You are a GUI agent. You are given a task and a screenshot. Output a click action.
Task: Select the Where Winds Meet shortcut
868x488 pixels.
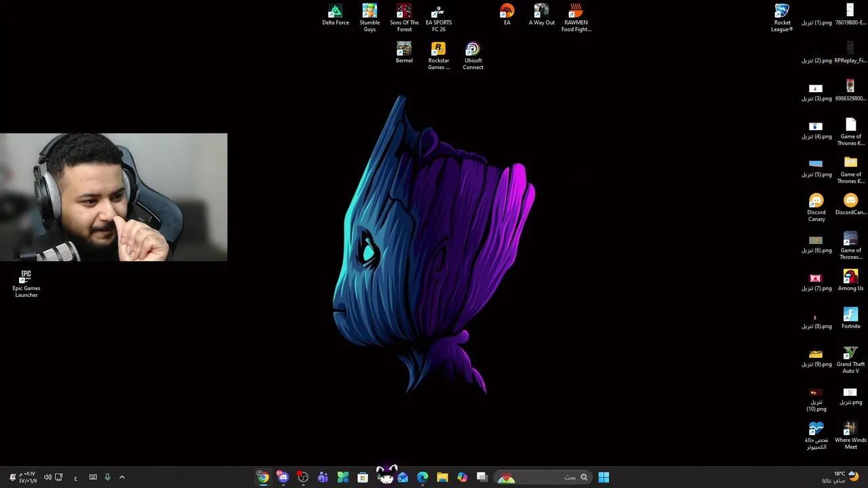pos(850,435)
